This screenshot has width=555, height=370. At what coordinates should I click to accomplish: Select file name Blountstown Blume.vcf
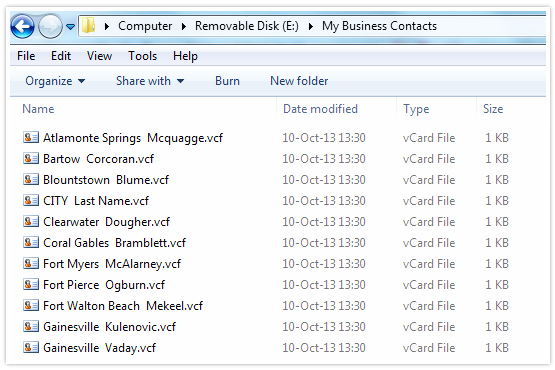click(x=106, y=180)
